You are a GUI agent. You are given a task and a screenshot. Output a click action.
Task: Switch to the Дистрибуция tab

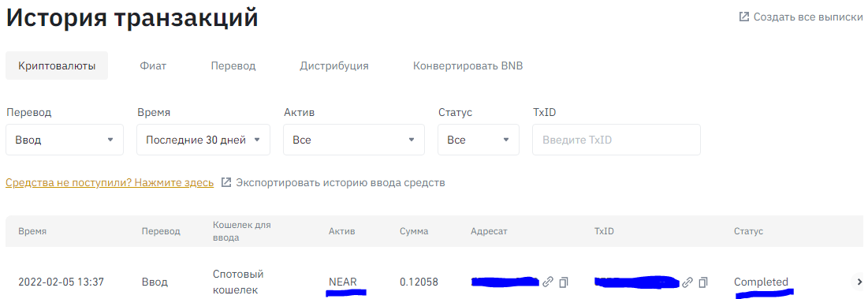[x=334, y=66]
